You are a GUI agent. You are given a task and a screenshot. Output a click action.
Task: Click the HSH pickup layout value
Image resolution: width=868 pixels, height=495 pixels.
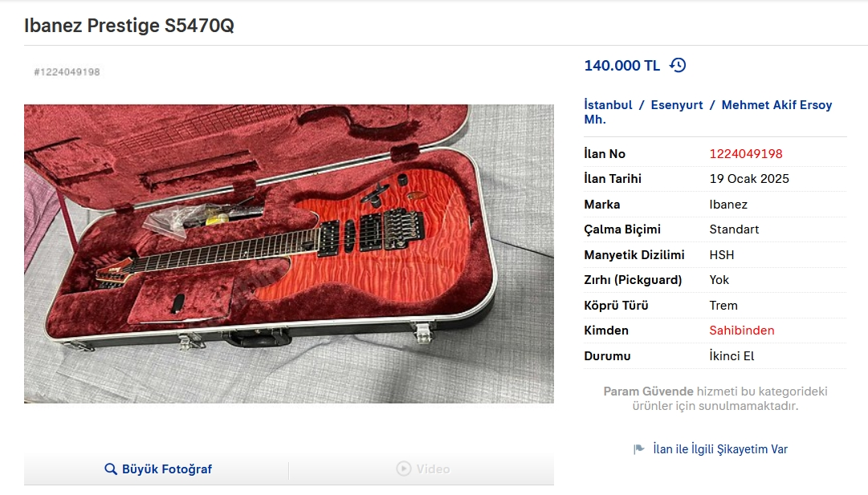tap(721, 255)
